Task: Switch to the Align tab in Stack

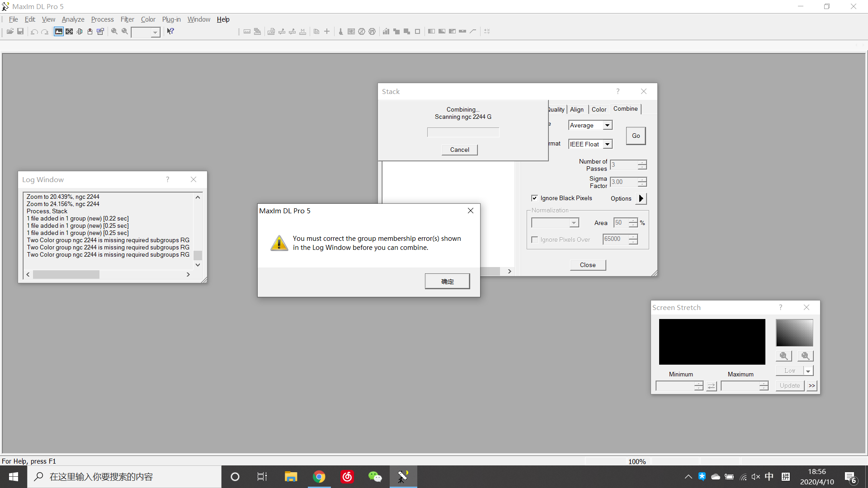Action: [x=577, y=109]
